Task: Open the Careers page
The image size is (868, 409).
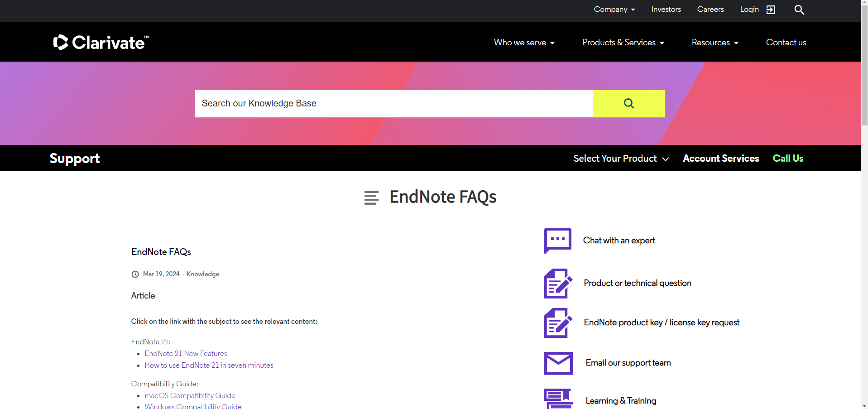Action: tap(710, 10)
